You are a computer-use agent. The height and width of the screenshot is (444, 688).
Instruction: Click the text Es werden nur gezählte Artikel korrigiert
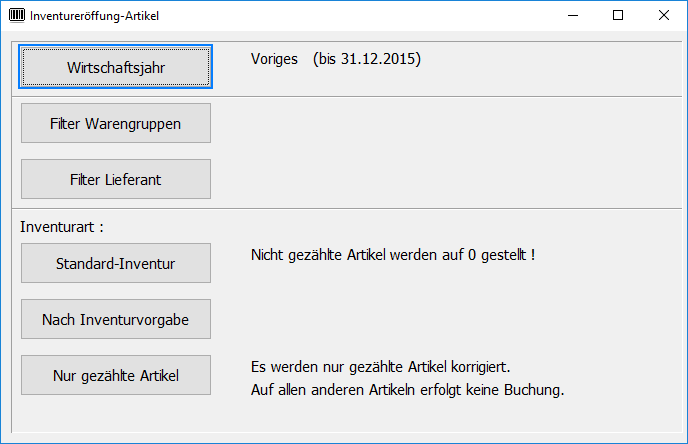point(386,367)
